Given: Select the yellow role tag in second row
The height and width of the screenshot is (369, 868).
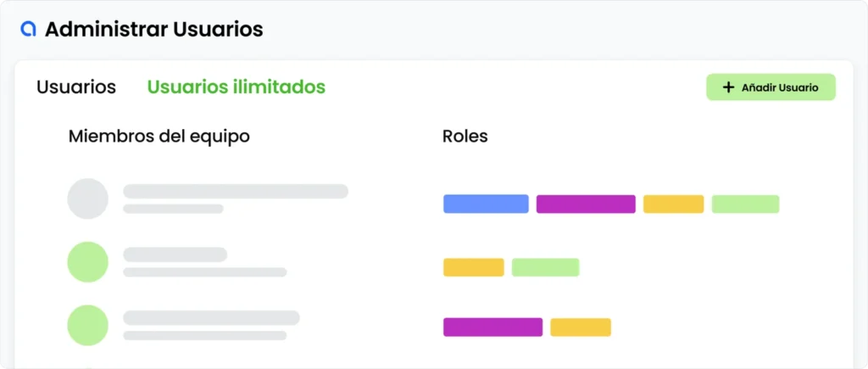Looking at the screenshot, I should [x=473, y=267].
